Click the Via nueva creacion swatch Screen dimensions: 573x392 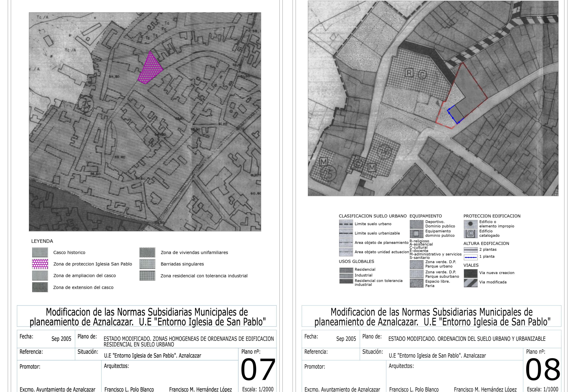point(471,273)
